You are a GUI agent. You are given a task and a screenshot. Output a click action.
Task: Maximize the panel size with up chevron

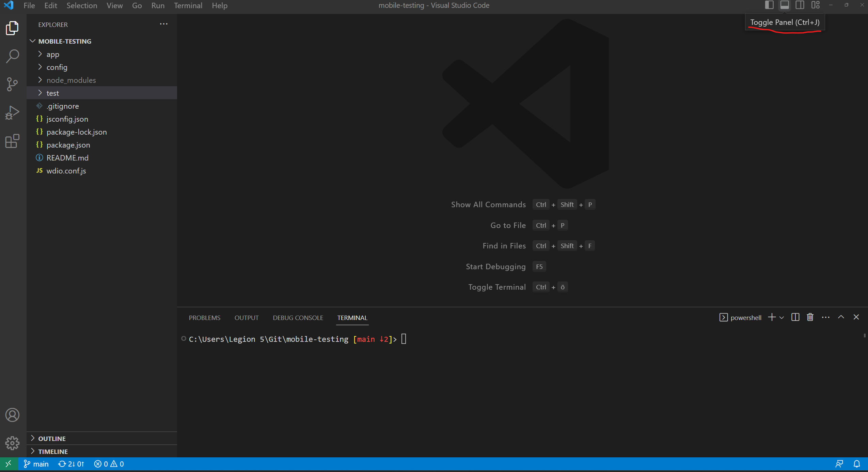click(841, 317)
